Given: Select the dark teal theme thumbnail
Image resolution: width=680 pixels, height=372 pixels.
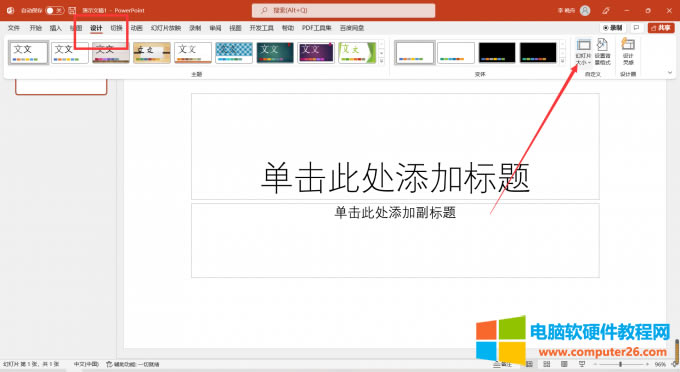Looking at the screenshot, I should 275,52.
